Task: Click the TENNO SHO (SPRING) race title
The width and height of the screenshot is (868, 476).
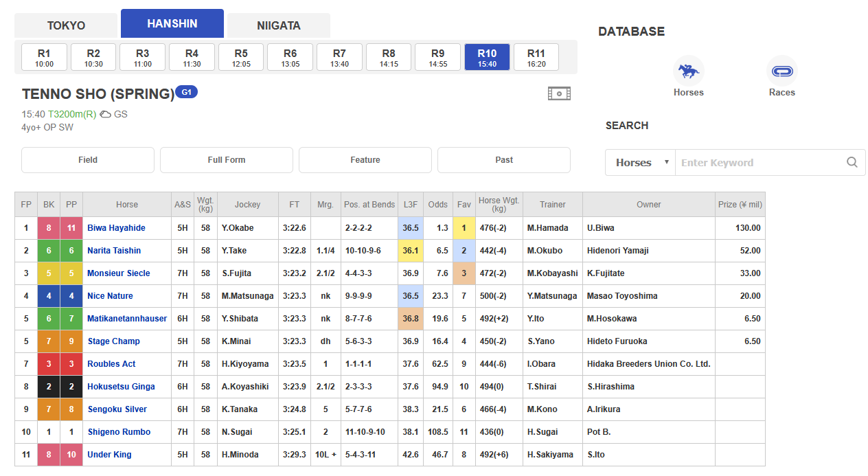Action: [98, 94]
